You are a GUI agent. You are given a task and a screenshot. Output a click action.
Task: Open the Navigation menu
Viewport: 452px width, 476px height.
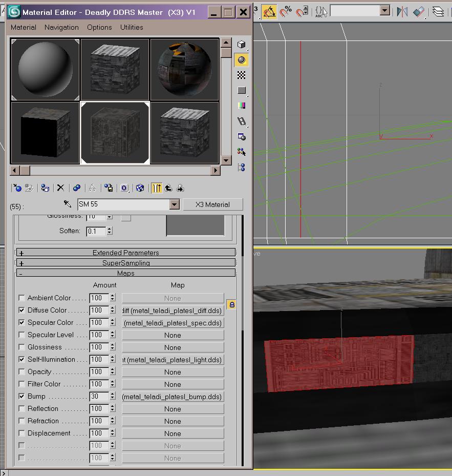pos(61,27)
